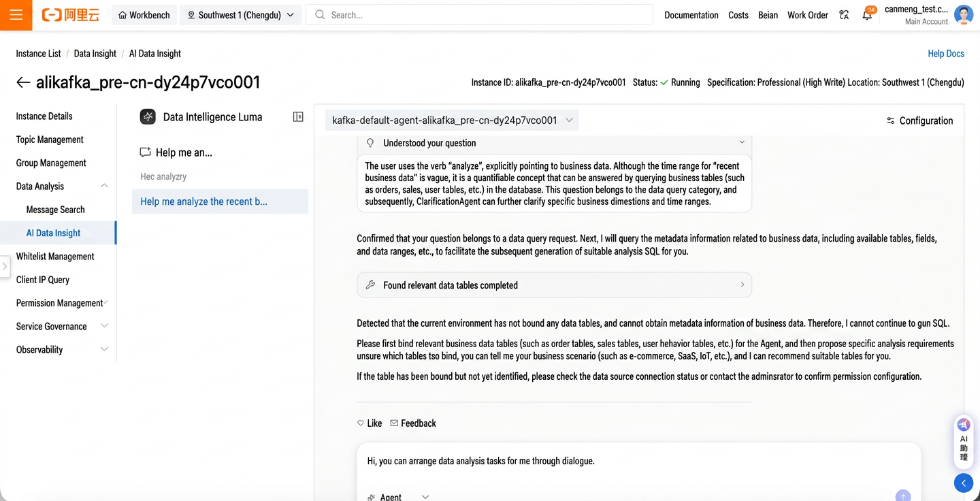Go back using the arrow icon
Image resolution: width=980 pixels, height=501 pixels.
coord(23,82)
